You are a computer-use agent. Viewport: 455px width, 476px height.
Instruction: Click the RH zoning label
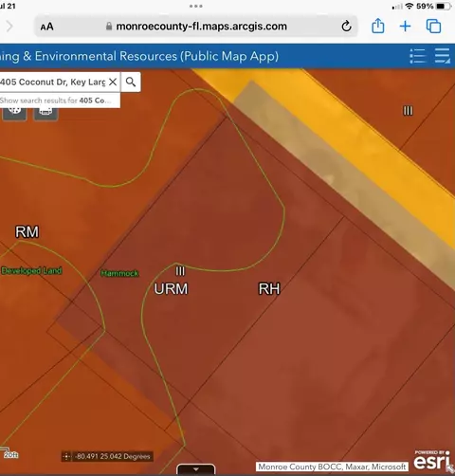coord(269,289)
